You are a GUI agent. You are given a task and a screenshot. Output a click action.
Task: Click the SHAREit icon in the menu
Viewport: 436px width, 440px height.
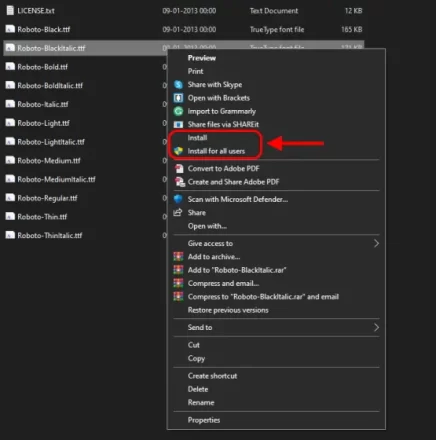click(178, 125)
